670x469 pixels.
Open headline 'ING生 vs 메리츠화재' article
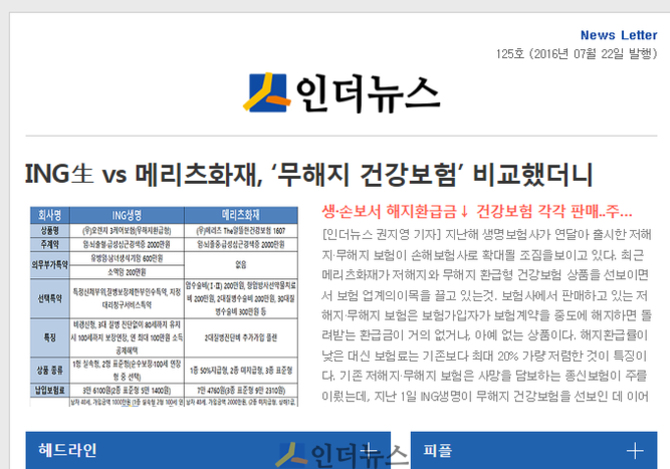pyautogui.click(x=309, y=174)
